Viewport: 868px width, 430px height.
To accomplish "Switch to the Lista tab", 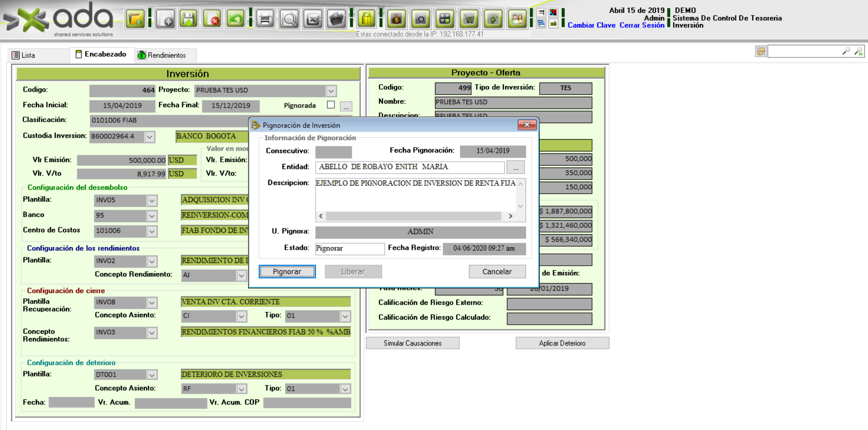I will [24, 55].
